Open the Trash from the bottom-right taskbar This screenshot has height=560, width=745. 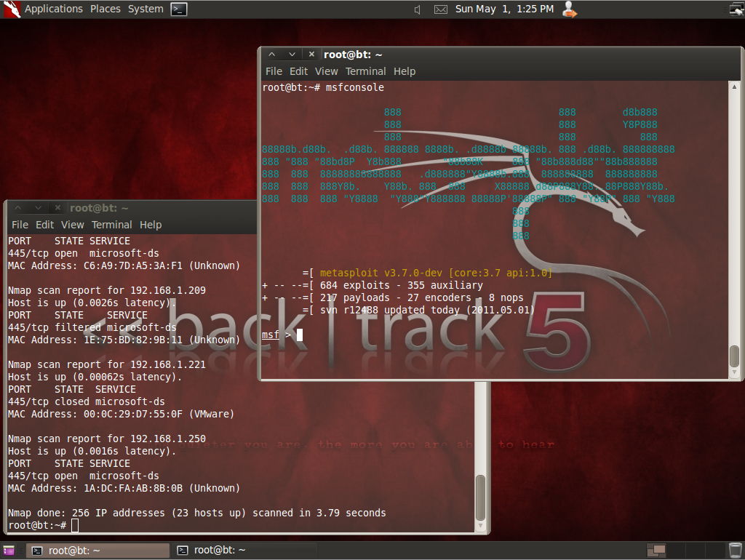(x=735, y=550)
